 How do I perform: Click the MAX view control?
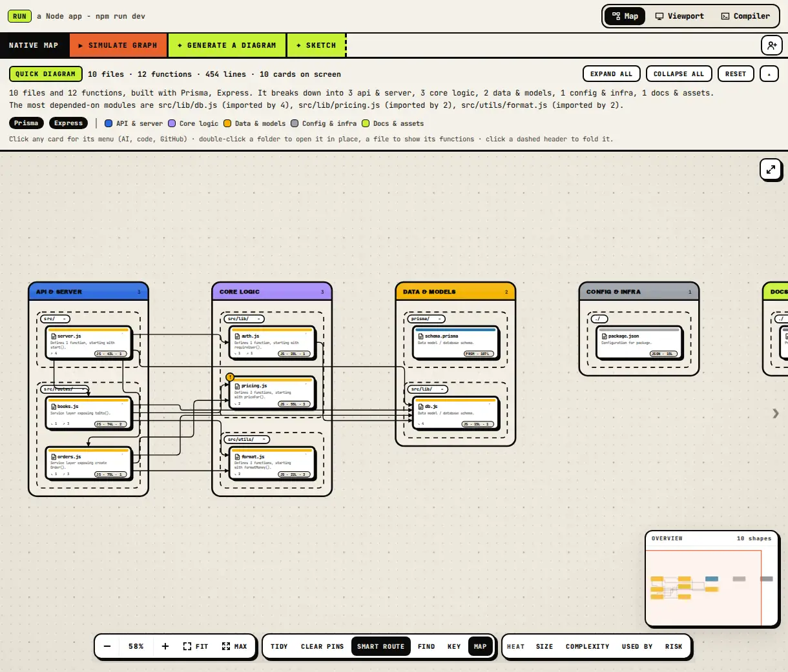[x=234, y=646]
